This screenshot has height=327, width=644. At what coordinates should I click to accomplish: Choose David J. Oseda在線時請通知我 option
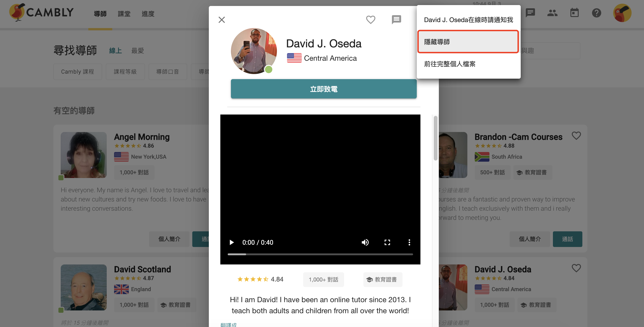tap(469, 20)
